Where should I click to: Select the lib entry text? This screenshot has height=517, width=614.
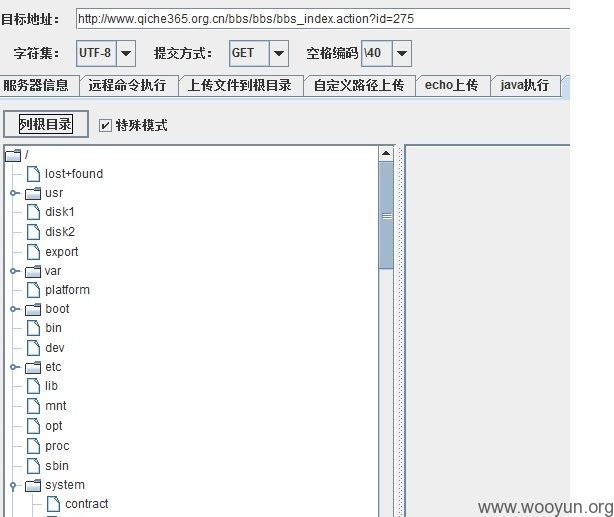[51, 386]
